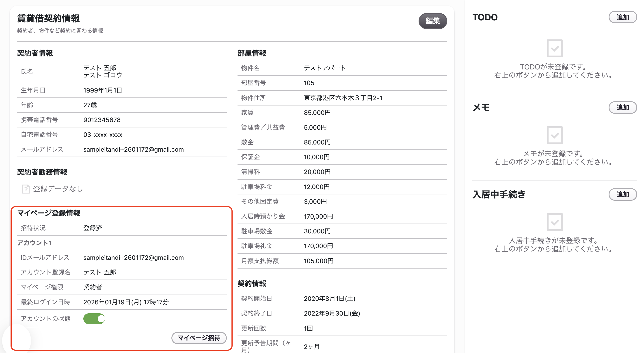The height and width of the screenshot is (353, 644).
Task: Click the property name テストアパート
Action: point(325,68)
